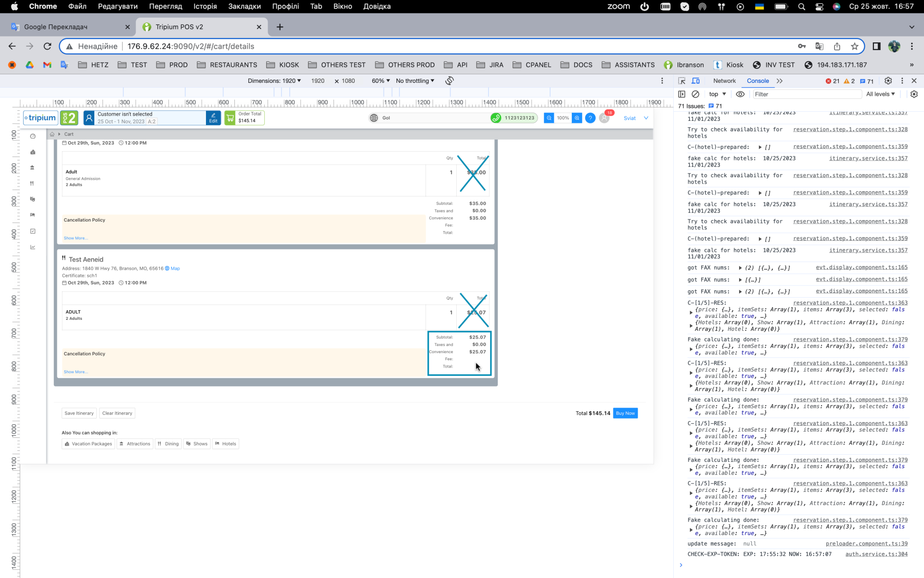The image size is (924, 578).
Task: Toggle the device toolbar icon in DevTools
Action: click(x=696, y=81)
